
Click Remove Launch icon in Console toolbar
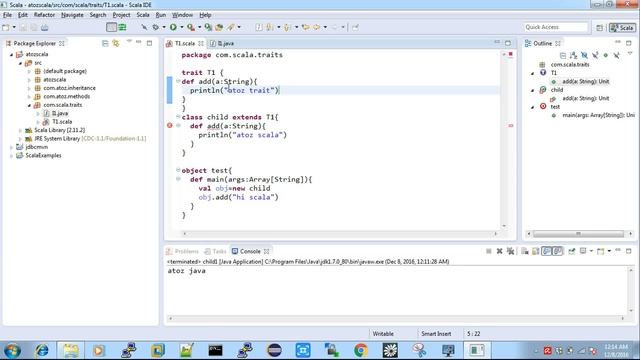click(x=499, y=251)
